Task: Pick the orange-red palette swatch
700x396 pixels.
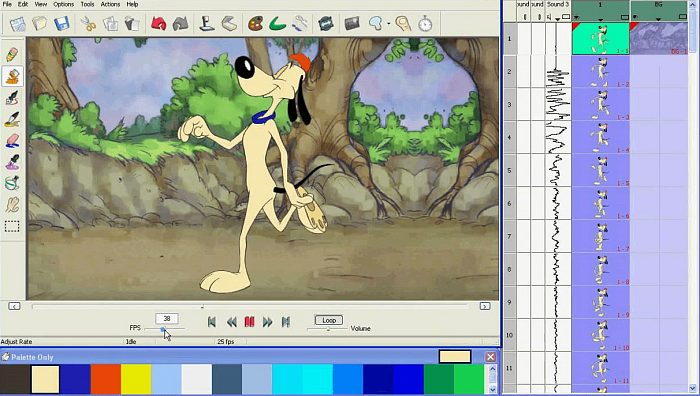Action: [106, 379]
